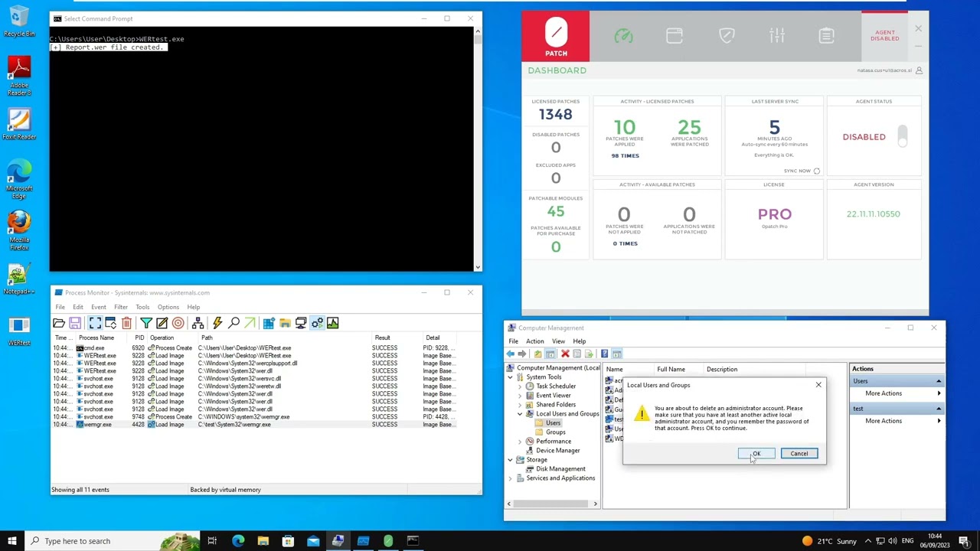Click the 0patch PATCH logo
This screenshot has width=980, height=551.
click(556, 37)
